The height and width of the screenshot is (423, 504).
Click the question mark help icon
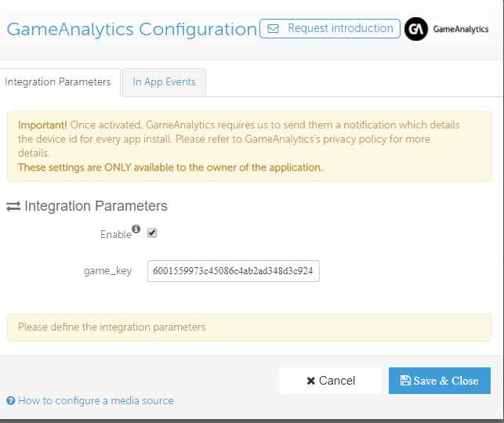11,401
